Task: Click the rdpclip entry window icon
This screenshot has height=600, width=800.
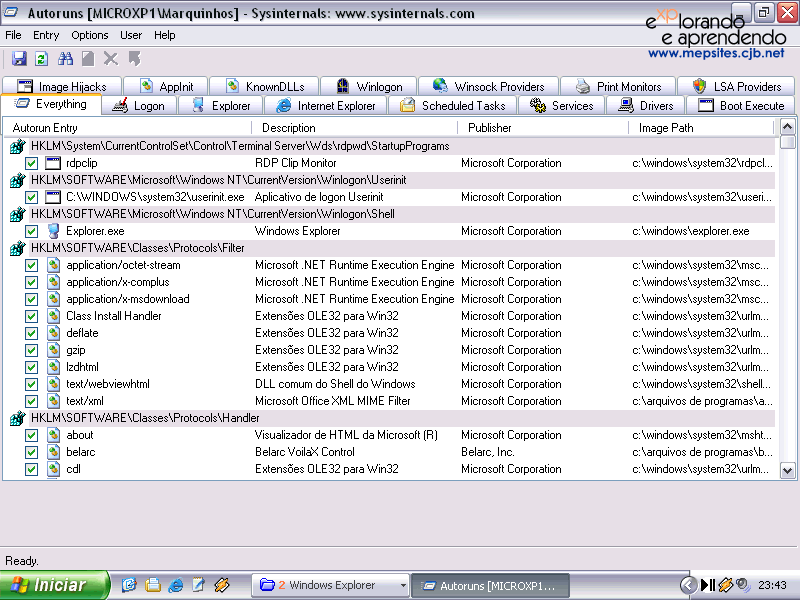Action: click(53, 163)
